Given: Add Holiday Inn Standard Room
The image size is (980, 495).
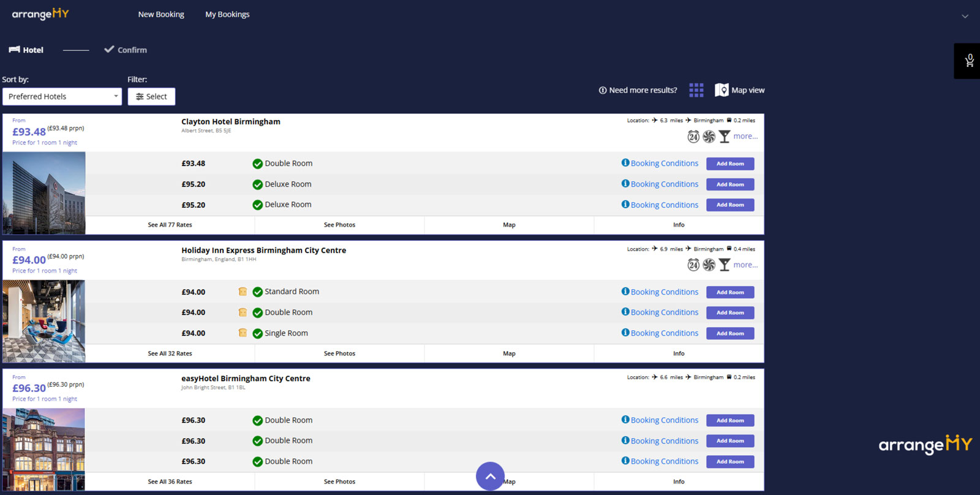Looking at the screenshot, I should 730,292.
